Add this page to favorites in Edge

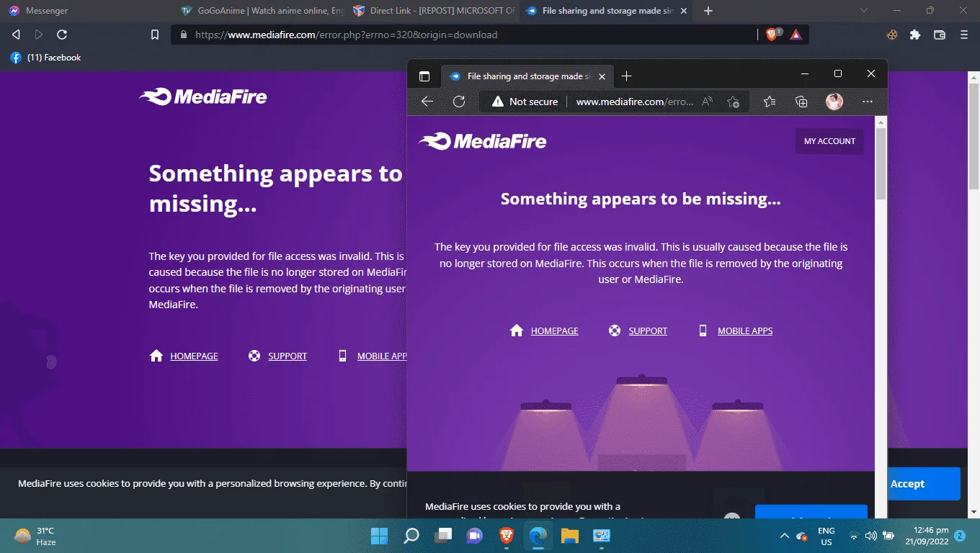coord(733,102)
